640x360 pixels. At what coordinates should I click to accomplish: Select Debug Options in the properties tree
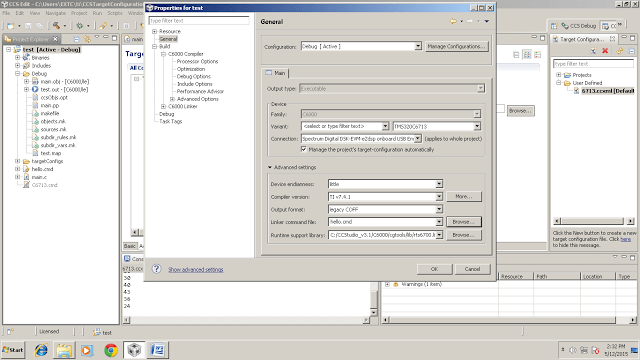pos(193,76)
